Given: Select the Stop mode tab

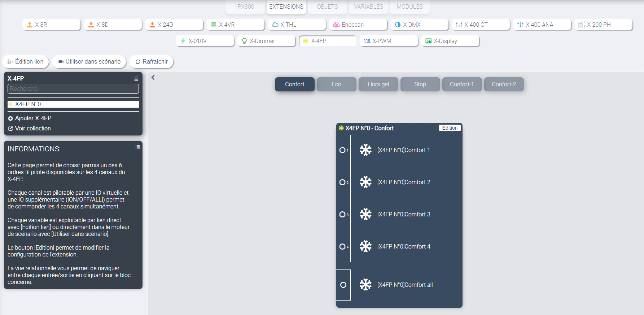Looking at the screenshot, I should tap(420, 84).
